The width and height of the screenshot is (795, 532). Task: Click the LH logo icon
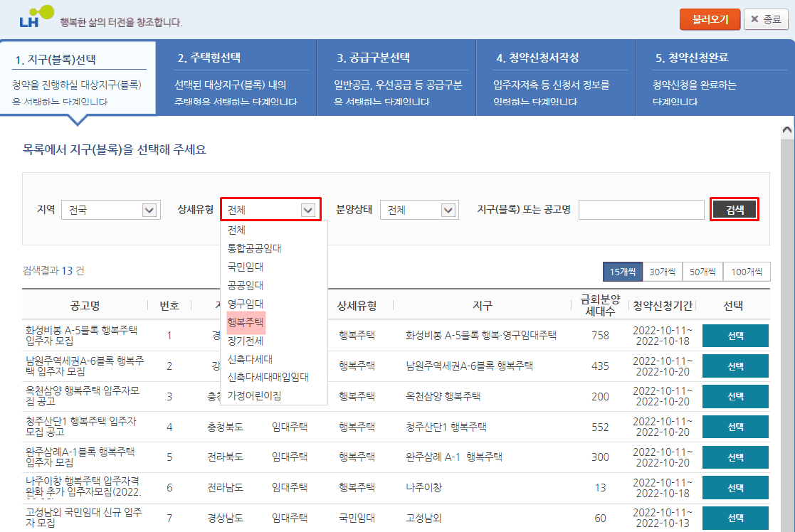[x=36, y=17]
